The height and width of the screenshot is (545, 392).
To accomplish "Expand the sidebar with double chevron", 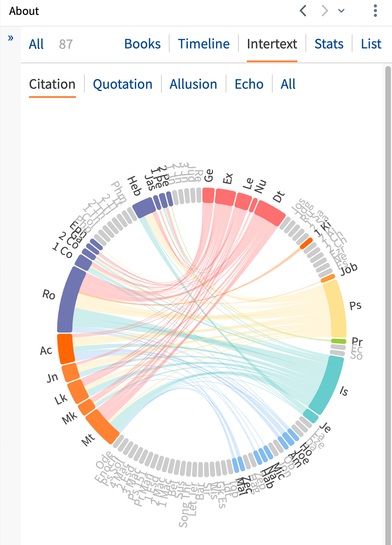I will [11, 38].
